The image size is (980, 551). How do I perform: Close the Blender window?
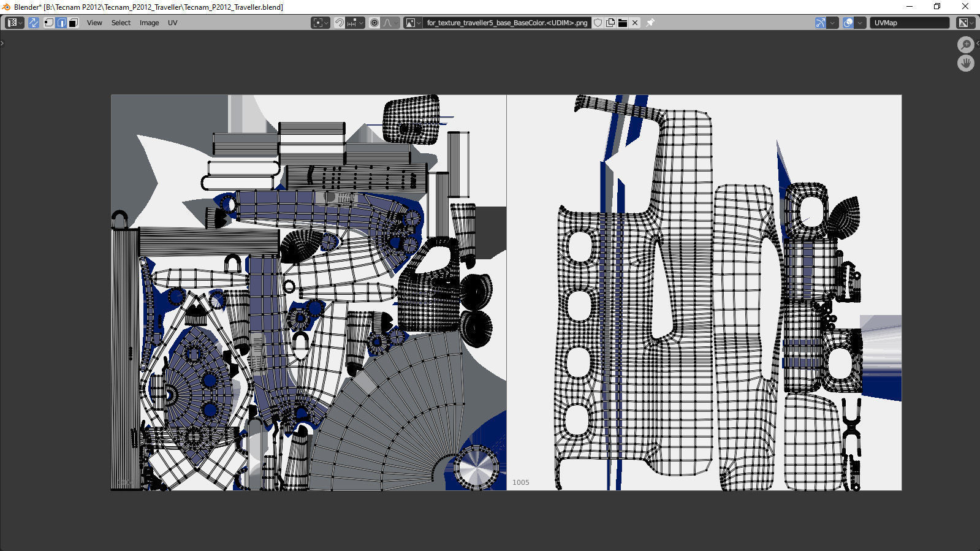click(965, 7)
